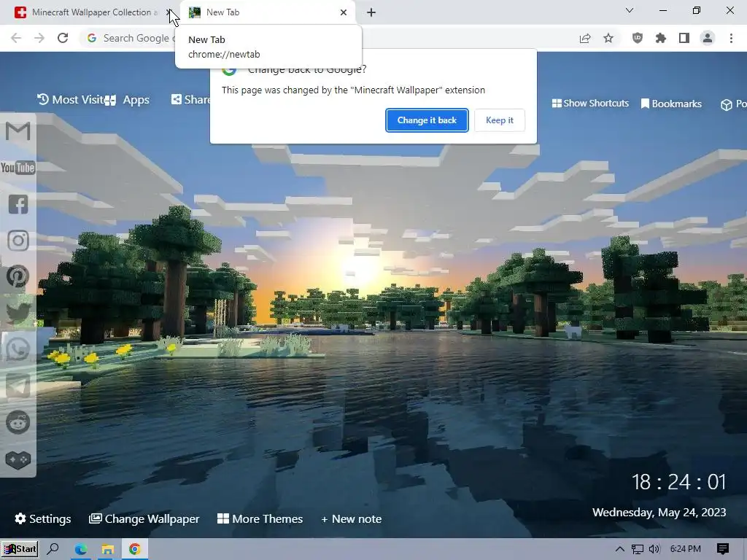Image resolution: width=747 pixels, height=560 pixels.
Task: Open a new tab with plus button
Action: coord(371,12)
